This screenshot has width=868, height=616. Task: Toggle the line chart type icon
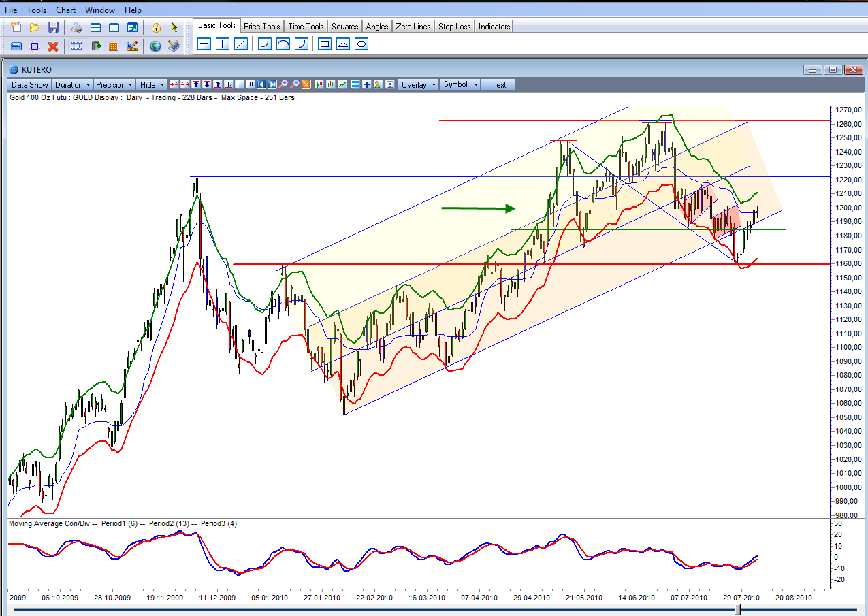point(342,85)
